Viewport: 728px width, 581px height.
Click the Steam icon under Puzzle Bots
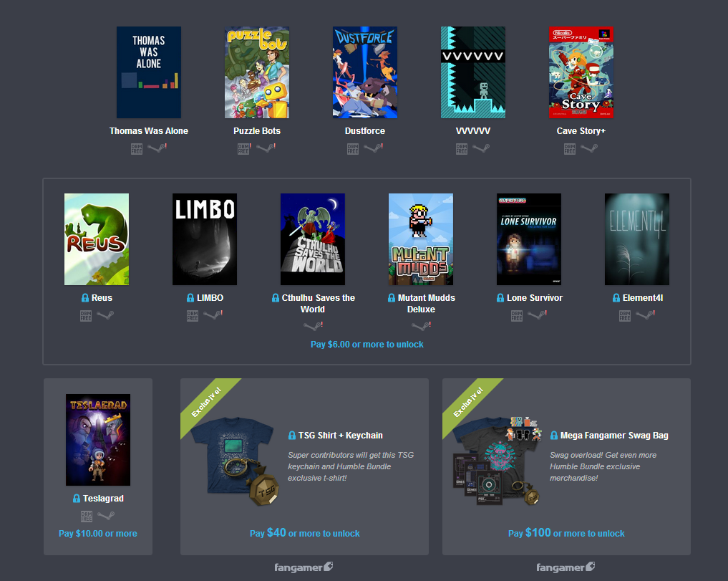pos(265,148)
